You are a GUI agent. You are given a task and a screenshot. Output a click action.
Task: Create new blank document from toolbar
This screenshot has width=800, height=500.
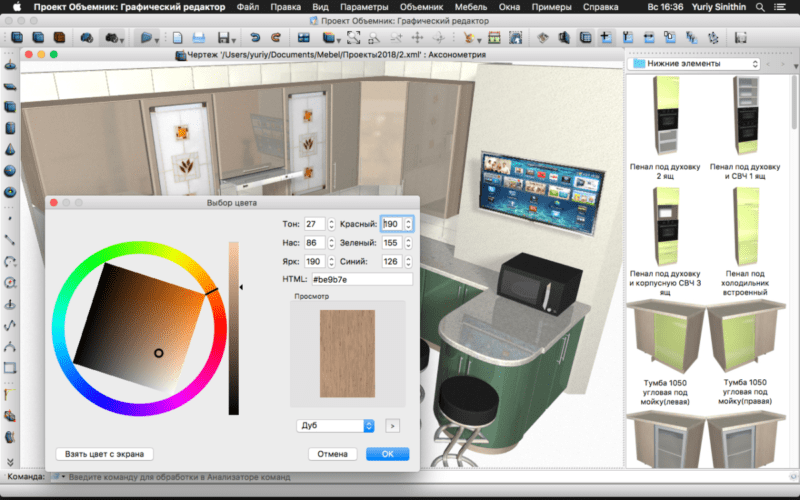pyautogui.click(x=177, y=38)
